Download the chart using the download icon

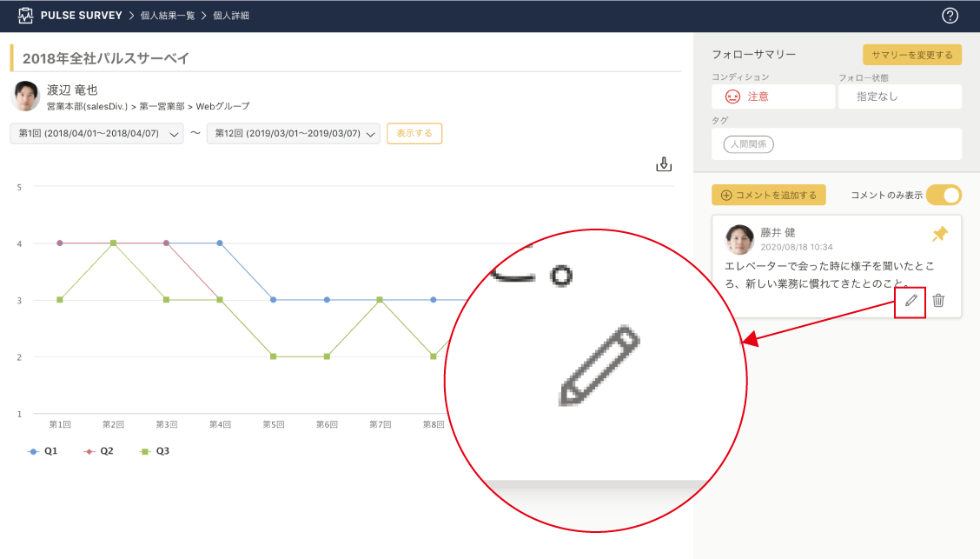664,164
